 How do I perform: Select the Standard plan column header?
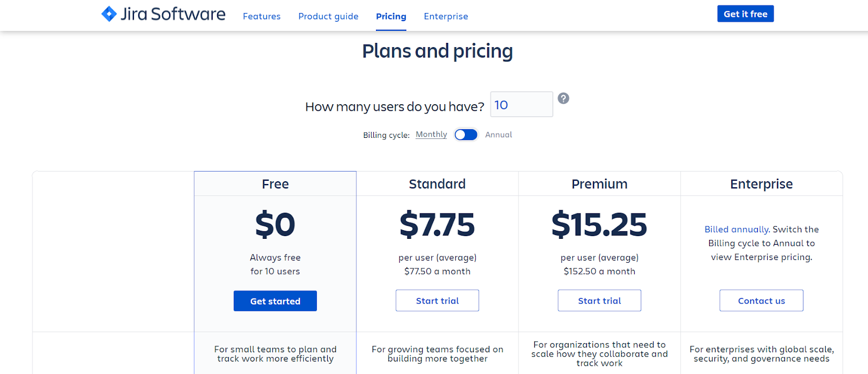[x=437, y=184]
